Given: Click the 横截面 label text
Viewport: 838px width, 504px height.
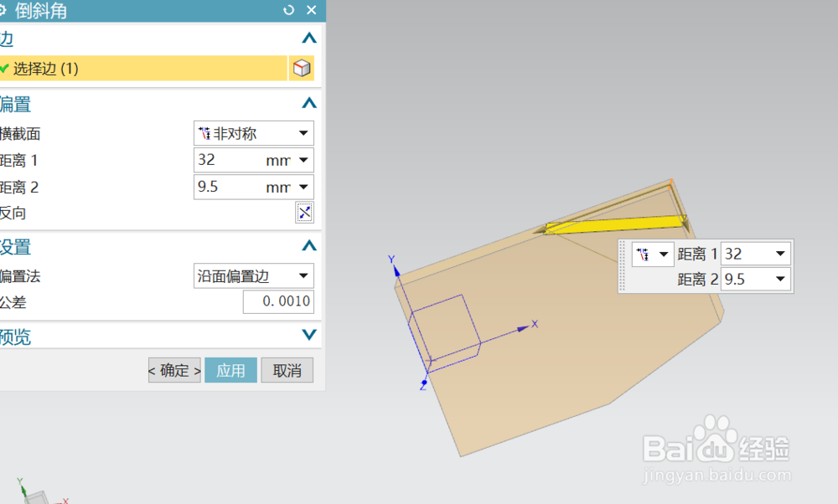Looking at the screenshot, I should pyautogui.click(x=20, y=133).
